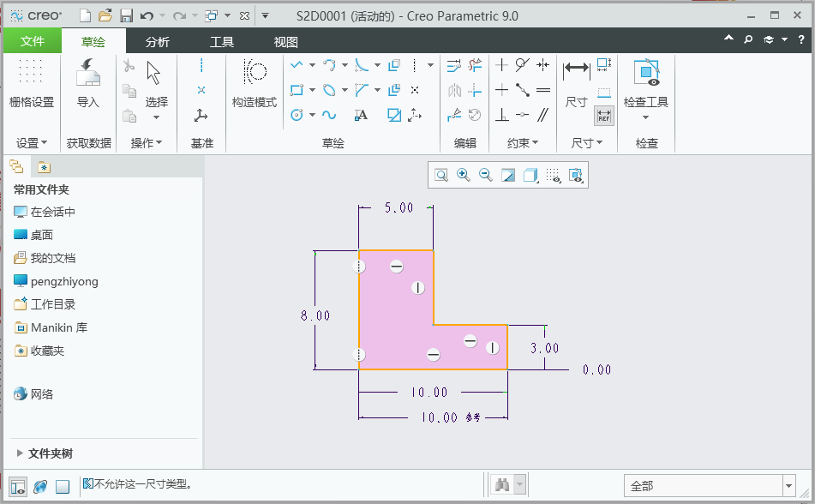This screenshot has width=815, height=504.
Task: Open the sketch Palette tool
Action: point(394,115)
